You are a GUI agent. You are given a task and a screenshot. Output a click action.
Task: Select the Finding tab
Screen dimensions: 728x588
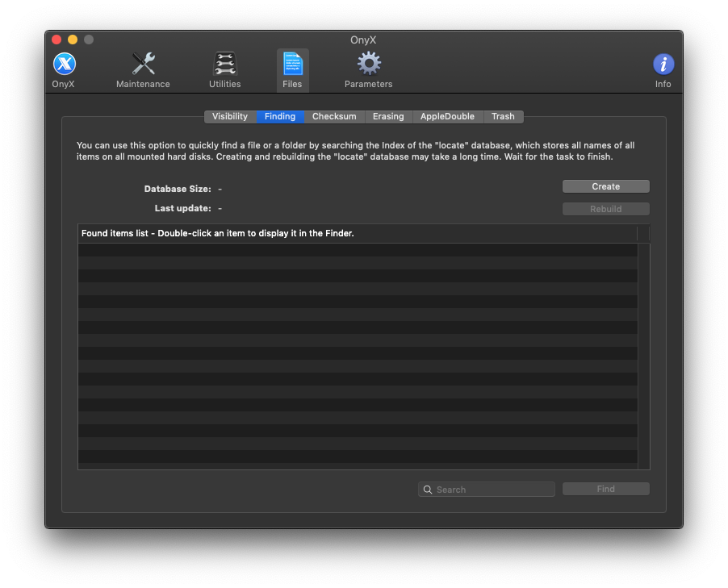click(x=280, y=117)
